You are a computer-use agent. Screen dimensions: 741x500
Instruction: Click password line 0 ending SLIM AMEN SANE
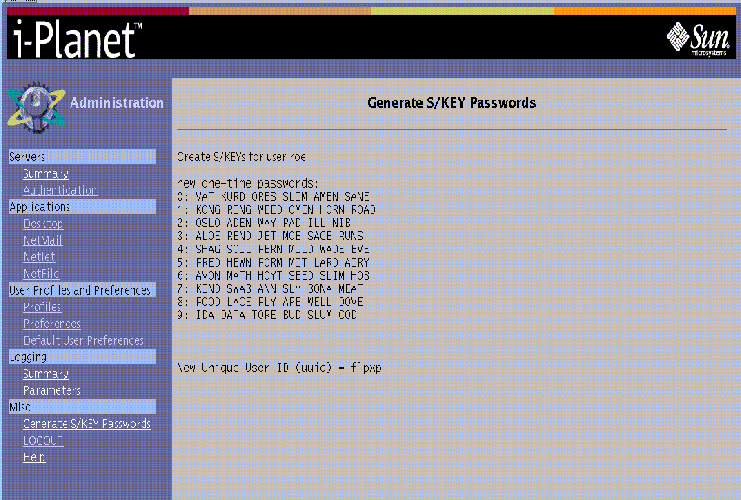click(273, 196)
